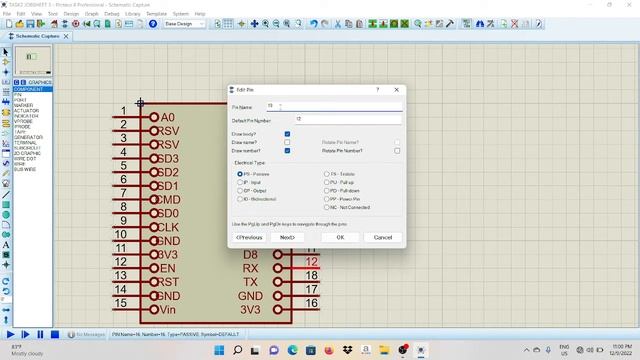Switch to the Schematic Capture tab
Image resolution: width=640 pixels, height=360 pixels.
click(x=38, y=36)
